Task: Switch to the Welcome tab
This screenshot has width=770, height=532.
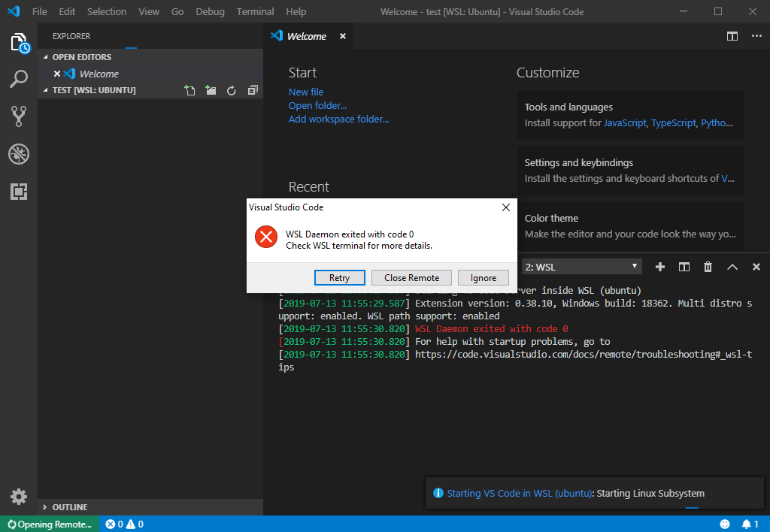Action: pos(308,35)
